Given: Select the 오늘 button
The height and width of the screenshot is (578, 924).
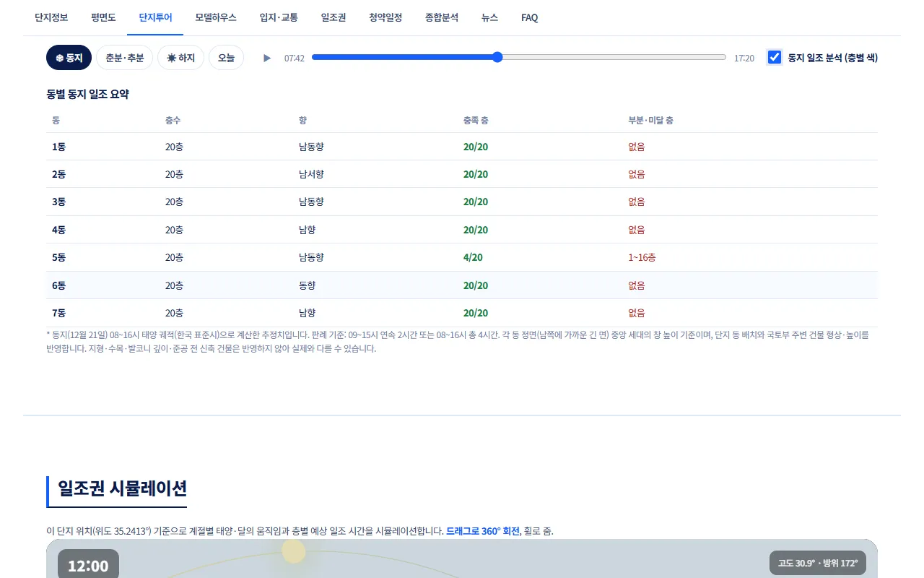Looking at the screenshot, I should click(x=226, y=58).
